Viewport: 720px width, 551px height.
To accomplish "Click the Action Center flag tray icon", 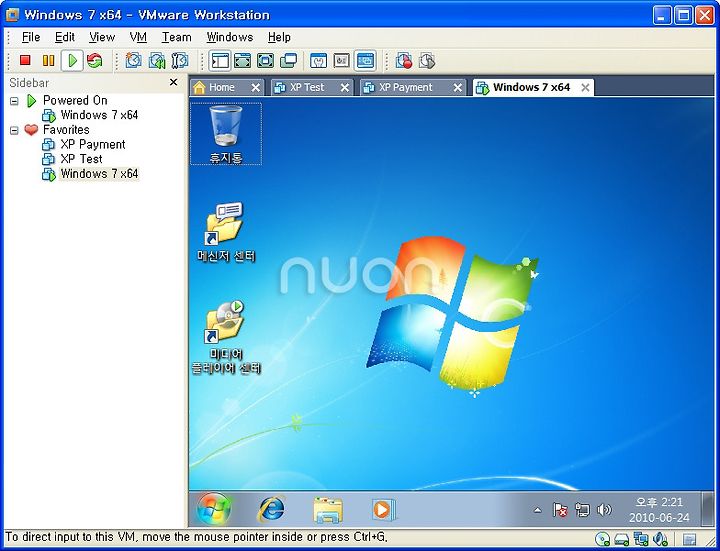I will pyautogui.click(x=560, y=510).
